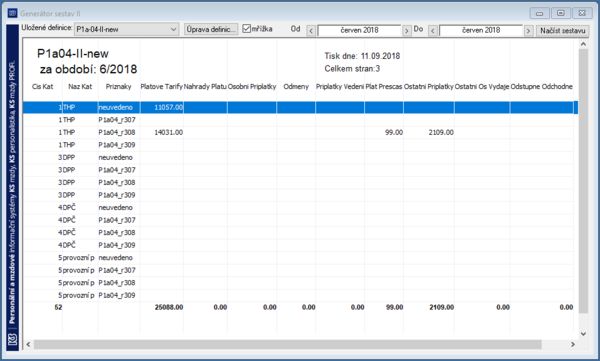Select the provozní p P1a04_r307 row
This screenshot has width=600, height=361.
(298, 270)
